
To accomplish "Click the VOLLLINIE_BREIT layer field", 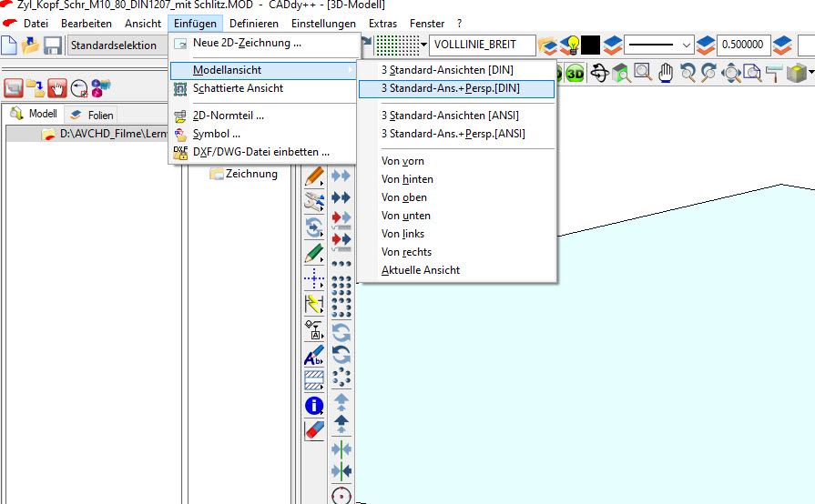I will pos(482,45).
